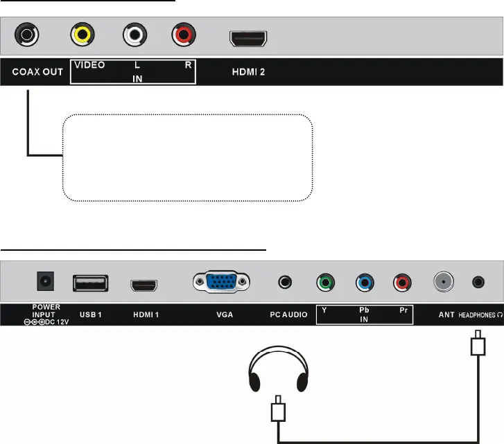504x444 pixels.
Task: Click the empty dotted callout box
Action: pyautogui.click(x=187, y=158)
